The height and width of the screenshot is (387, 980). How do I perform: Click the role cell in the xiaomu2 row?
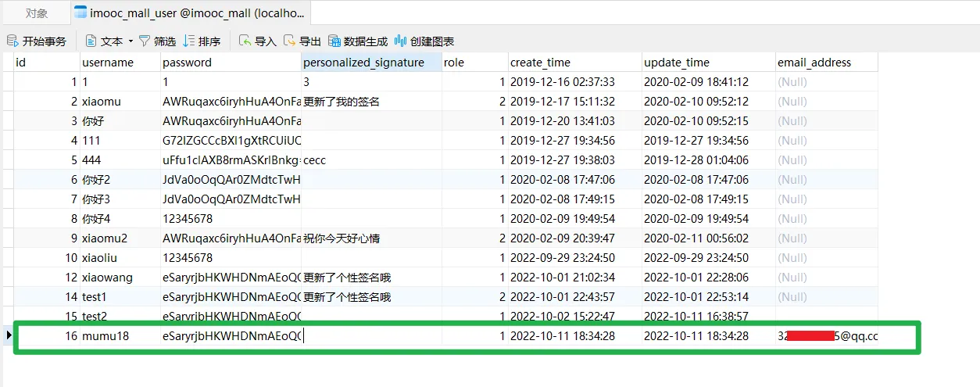[x=474, y=238]
